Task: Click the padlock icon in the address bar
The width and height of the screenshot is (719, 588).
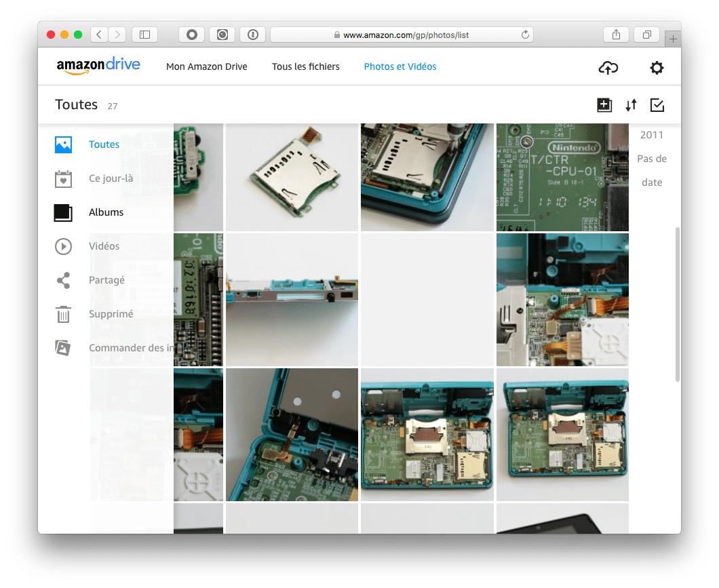Action: tap(336, 35)
